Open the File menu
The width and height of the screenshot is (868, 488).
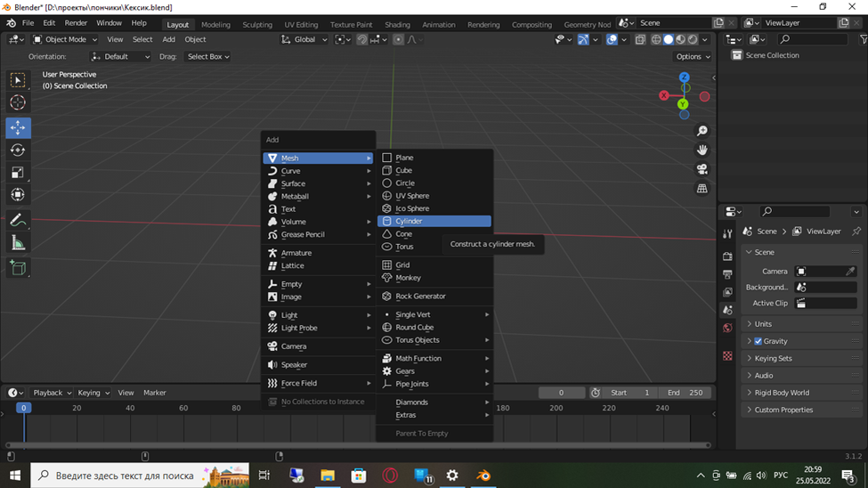click(28, 23)
